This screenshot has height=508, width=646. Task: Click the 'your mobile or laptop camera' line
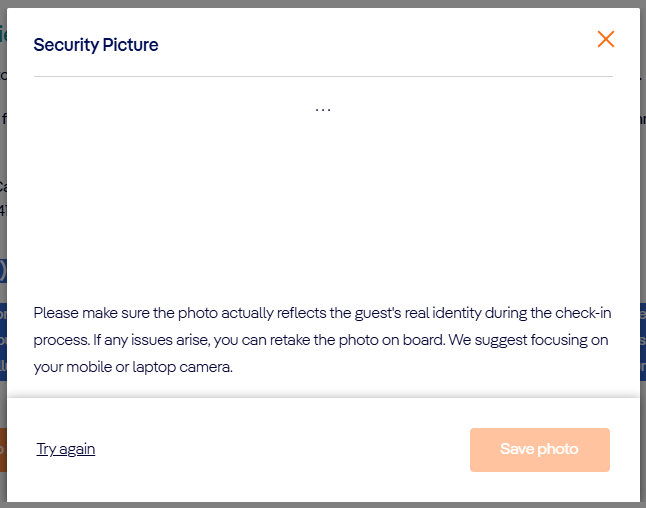(133, 366)
